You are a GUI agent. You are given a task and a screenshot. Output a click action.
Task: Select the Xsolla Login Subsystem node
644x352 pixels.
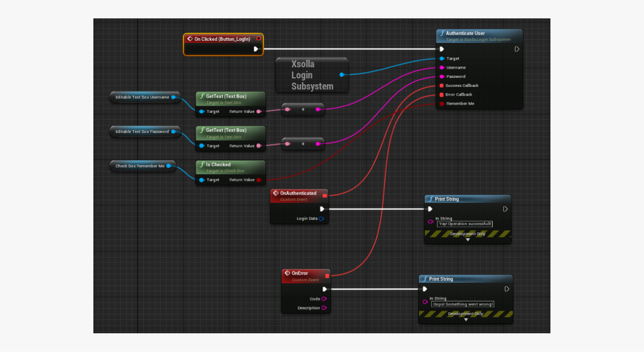coord(312,75)
